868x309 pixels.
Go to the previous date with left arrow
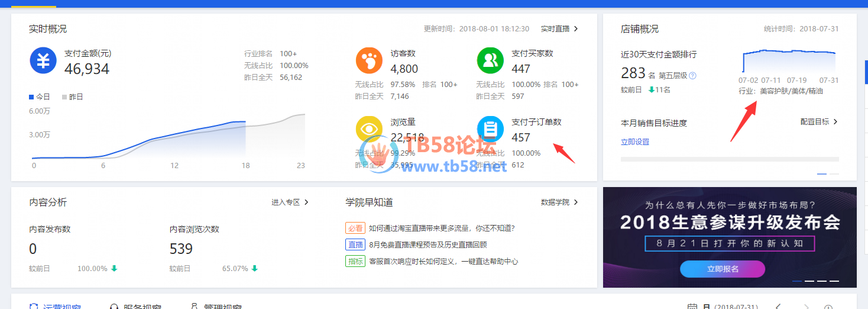(778, 307)
